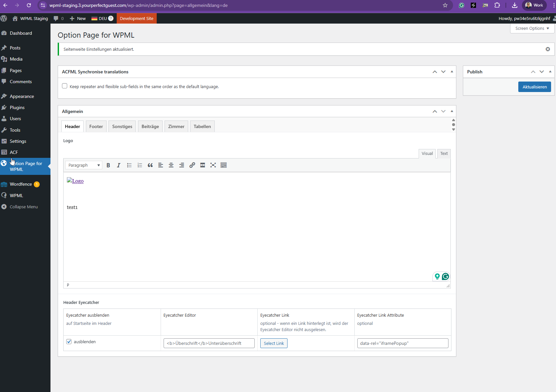The height and width of the screenshot is (392, 556).
Task: Switch to the Footer tab
Action: tap(96, 127)
